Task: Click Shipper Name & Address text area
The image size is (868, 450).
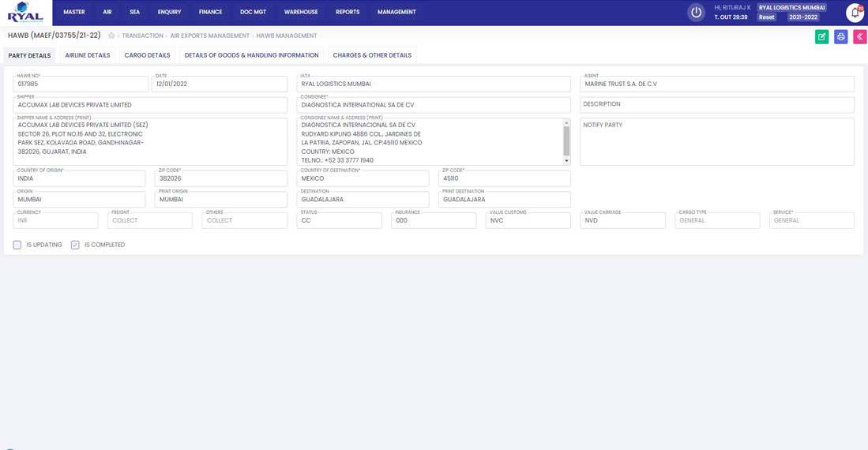Action: click(x=150, y=141)
